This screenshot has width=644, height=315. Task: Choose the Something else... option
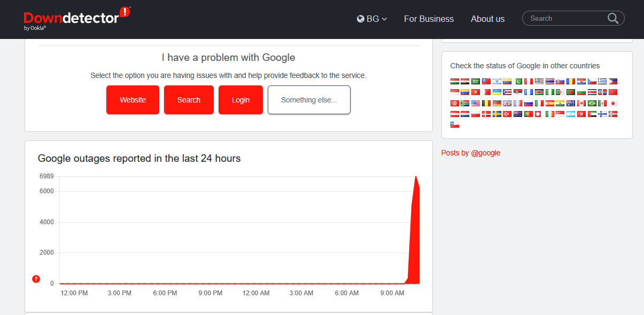pos(309,100)
